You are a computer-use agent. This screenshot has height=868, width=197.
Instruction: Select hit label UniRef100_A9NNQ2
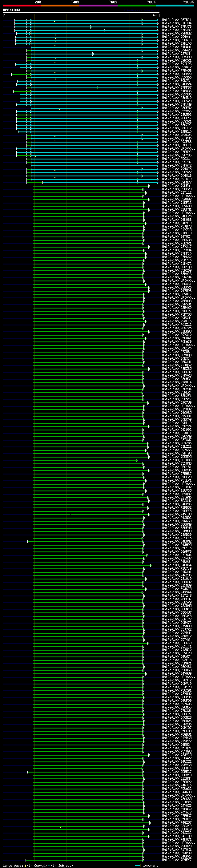176,33
